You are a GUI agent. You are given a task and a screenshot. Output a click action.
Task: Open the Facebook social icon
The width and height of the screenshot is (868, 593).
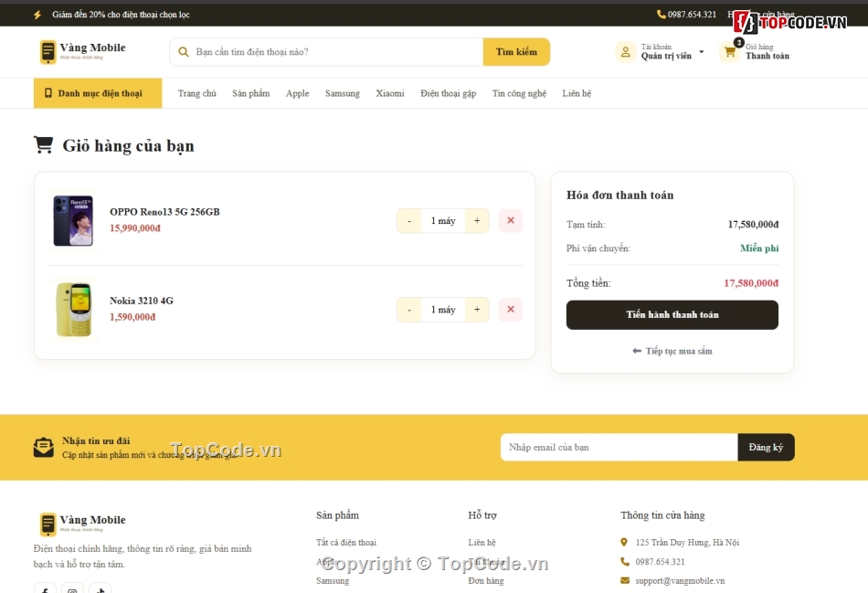45,589
